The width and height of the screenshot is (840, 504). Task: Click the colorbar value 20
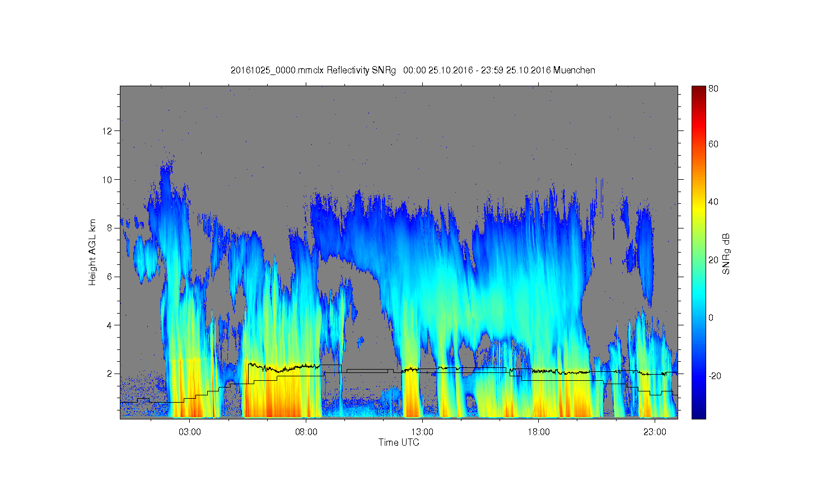(713, 260)
